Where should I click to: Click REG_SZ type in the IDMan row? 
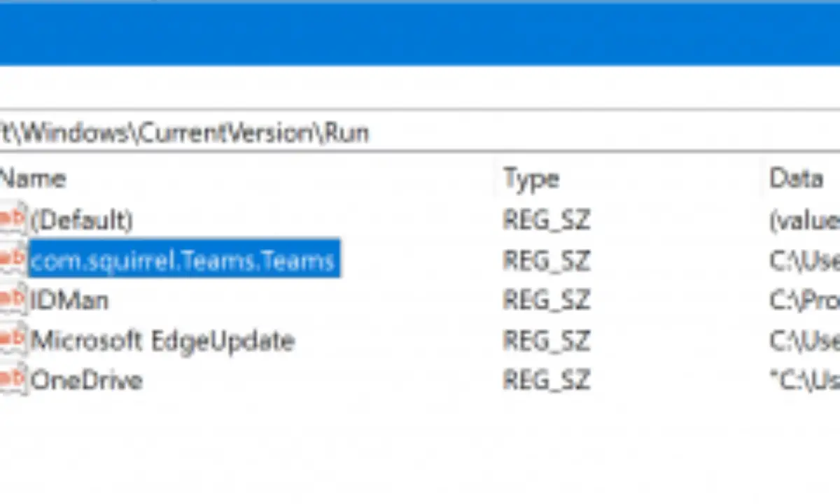tap(546, 301)
